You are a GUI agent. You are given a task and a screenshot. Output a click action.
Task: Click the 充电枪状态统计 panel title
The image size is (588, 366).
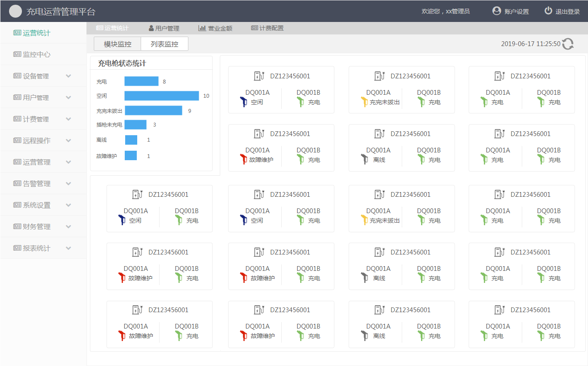(122, 63)
